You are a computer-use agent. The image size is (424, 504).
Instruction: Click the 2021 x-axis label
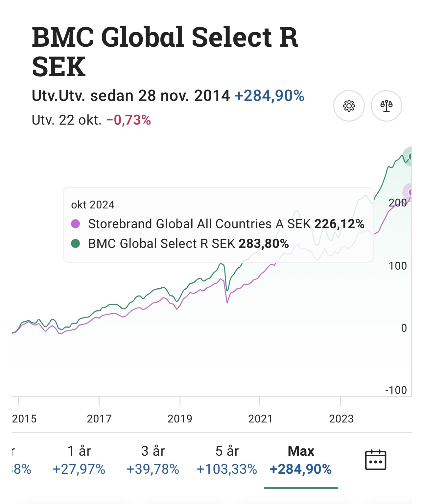(x=260, y=419)
